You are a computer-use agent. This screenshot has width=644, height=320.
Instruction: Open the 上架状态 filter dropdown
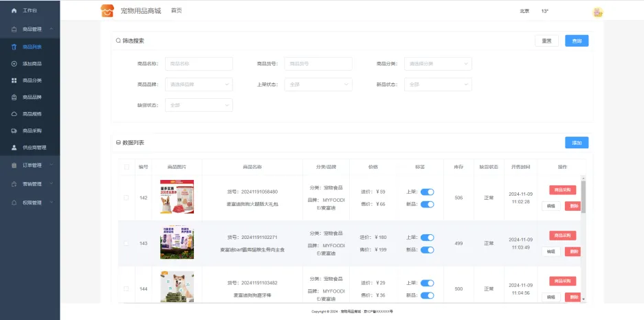[318, 84]
